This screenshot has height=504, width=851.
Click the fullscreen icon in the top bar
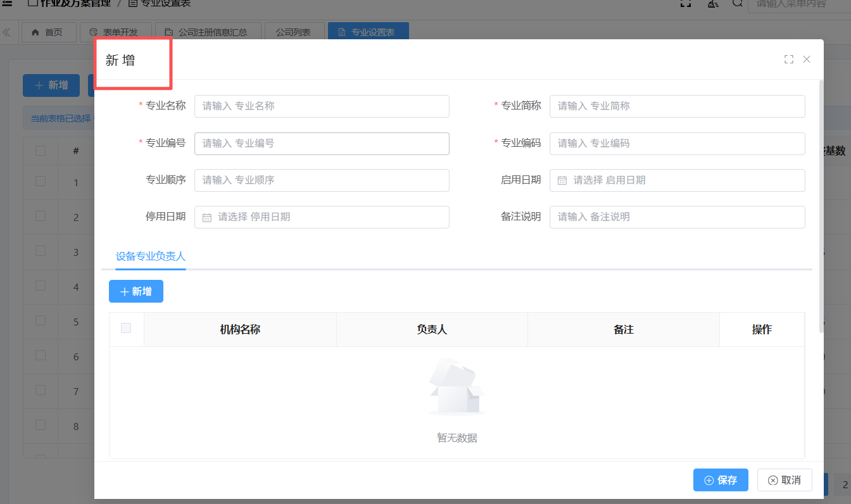685,3
